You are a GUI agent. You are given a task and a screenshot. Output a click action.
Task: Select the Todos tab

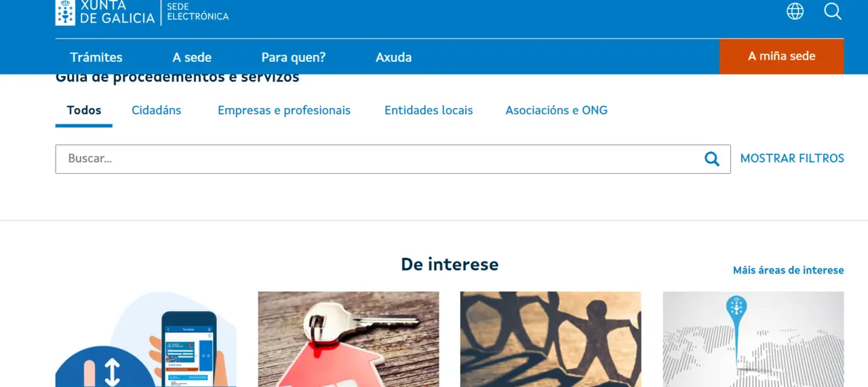click(x=84, y=110)
